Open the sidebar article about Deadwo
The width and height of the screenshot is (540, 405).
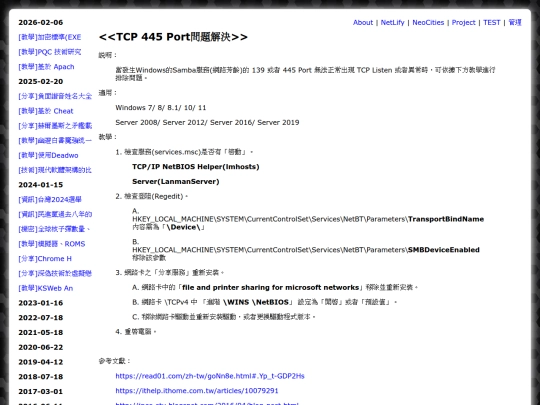[48, 156]
